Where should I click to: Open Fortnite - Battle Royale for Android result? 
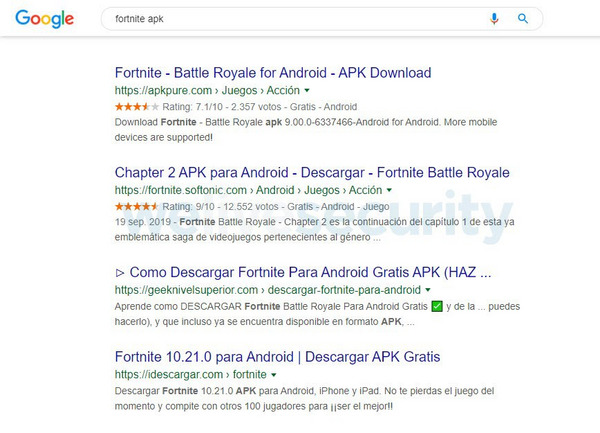273,73
